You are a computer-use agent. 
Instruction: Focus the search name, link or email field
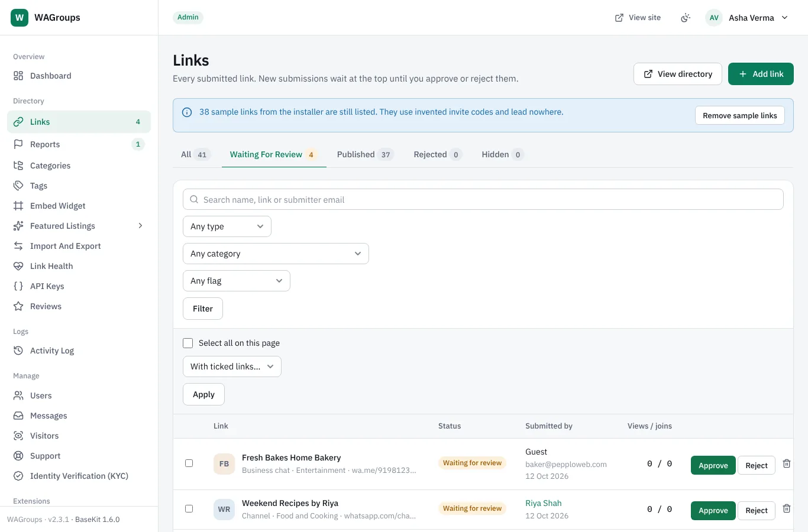click(x=483, y=199)
